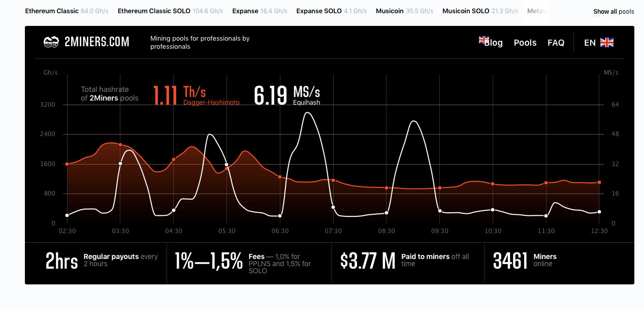Image resolution: width=644 pixels, height=323 pixels.
Task: Open the FAQ menu item
Action: [x=556, y=43]
